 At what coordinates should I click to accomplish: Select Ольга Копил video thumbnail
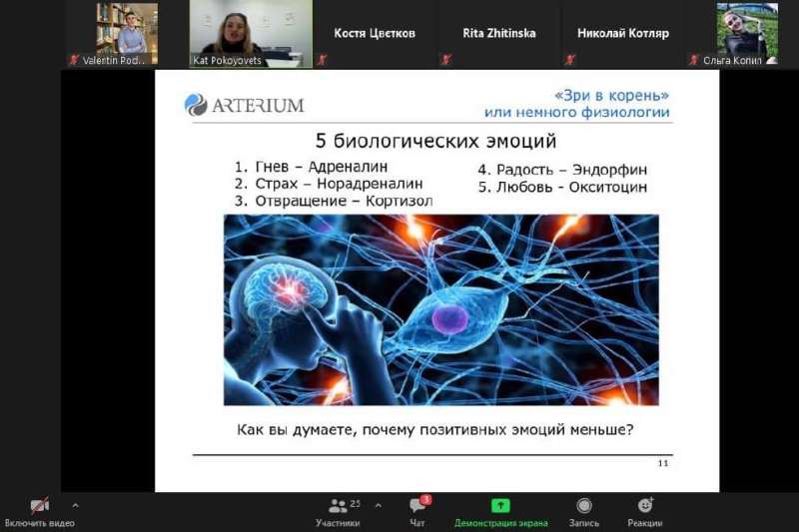pos(747,34)
